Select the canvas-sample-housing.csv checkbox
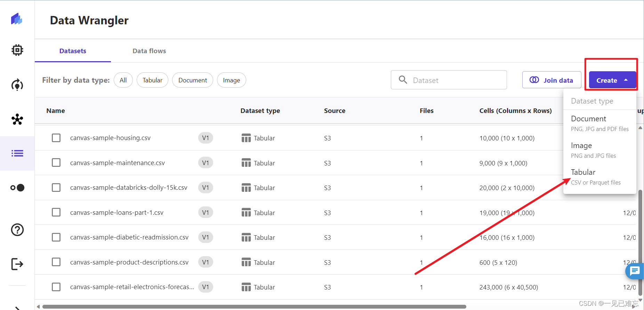 [x=56, y=138]
